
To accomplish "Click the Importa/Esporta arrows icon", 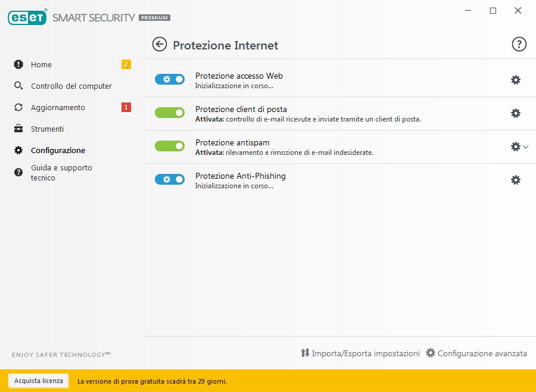I will click(x=305, y=353).
